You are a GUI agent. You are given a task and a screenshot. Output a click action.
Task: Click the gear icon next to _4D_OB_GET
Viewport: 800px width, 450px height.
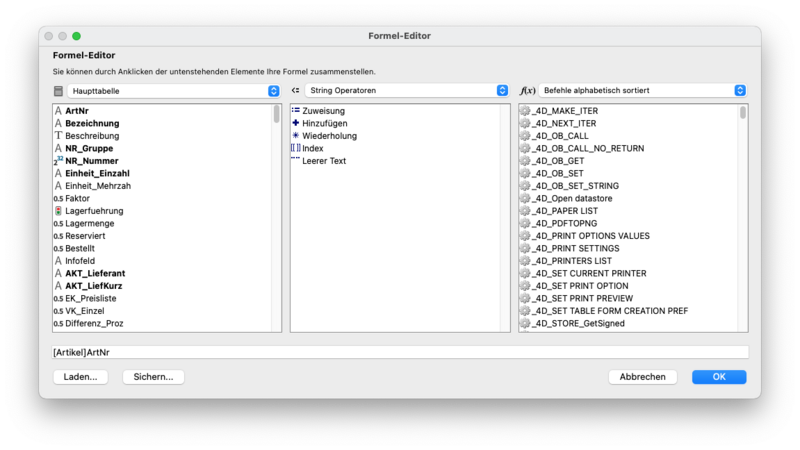(x=525, y=161)
